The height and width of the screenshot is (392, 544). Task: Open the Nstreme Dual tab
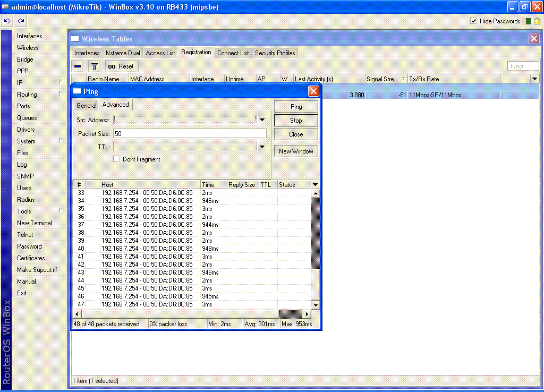click(123, 53)
